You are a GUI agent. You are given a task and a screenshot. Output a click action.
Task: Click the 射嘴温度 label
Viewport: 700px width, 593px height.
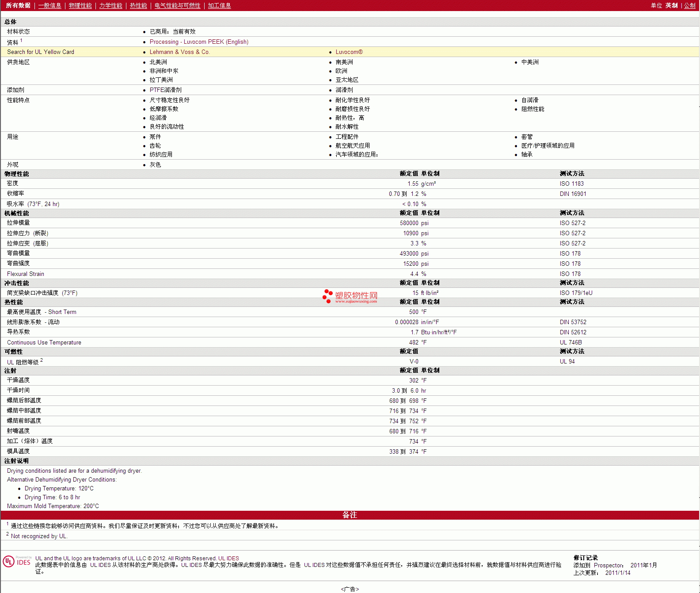(18, 431)
